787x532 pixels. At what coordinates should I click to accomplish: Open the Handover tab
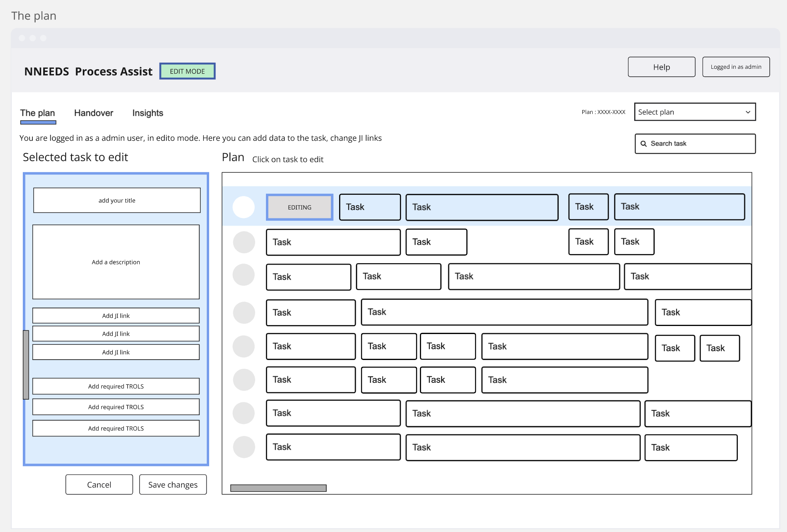pos(94,113)
